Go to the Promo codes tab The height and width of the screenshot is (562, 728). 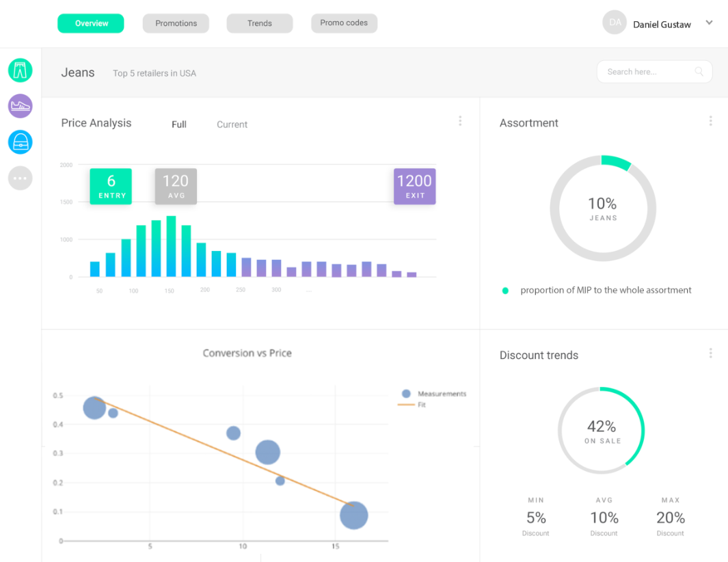coord(344,23)
